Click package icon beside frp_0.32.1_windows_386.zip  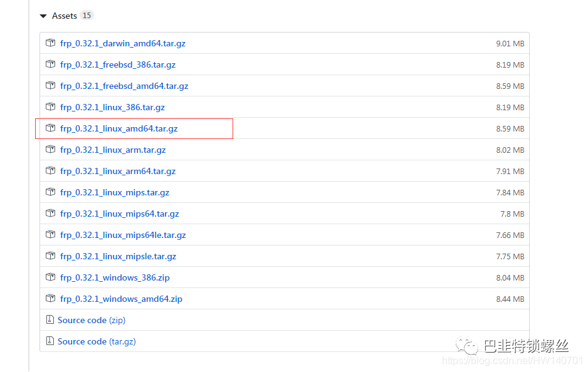[50, 277]
